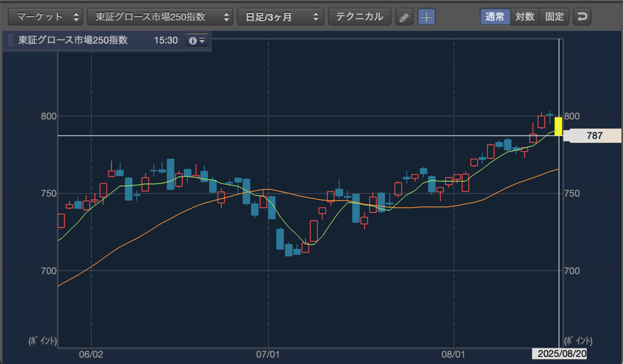This screenshot has width=623, height=364.
Task: Click the 08/01 date axis label
Action: (x=453, y=354)
